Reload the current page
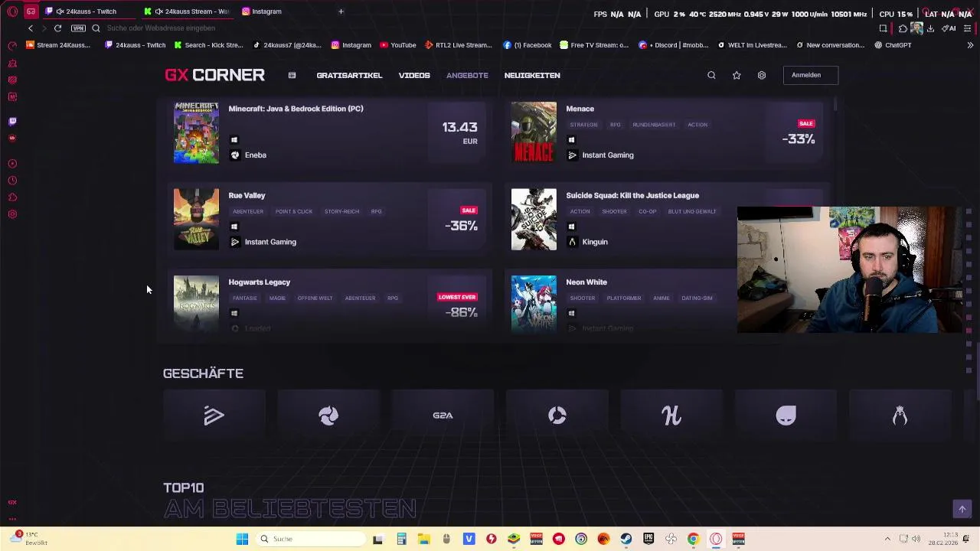This screenshot has width=980, height=551. click(x=57, y=28)
